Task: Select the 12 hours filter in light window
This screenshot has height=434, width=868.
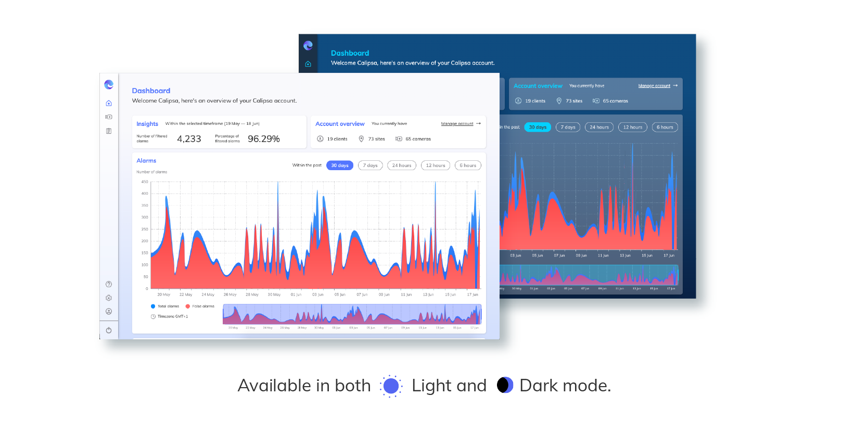Action: [x=436, y=165]
